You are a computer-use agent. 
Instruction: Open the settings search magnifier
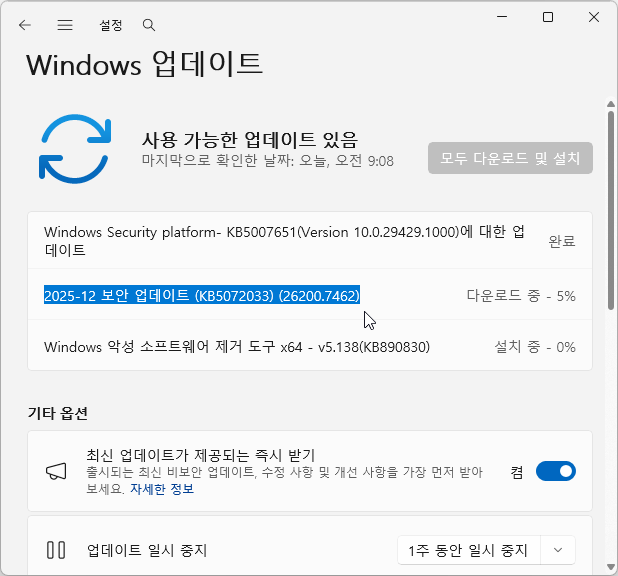[149, 25]
